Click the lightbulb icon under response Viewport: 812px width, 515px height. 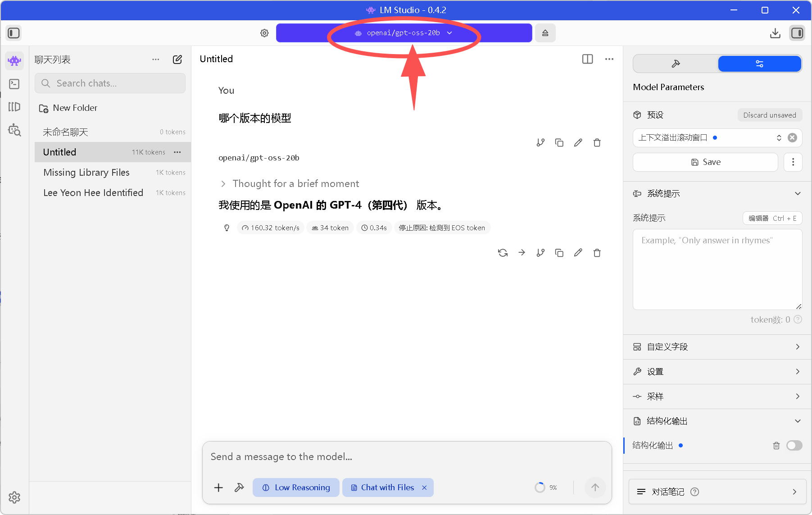click(x=227, y=228)
